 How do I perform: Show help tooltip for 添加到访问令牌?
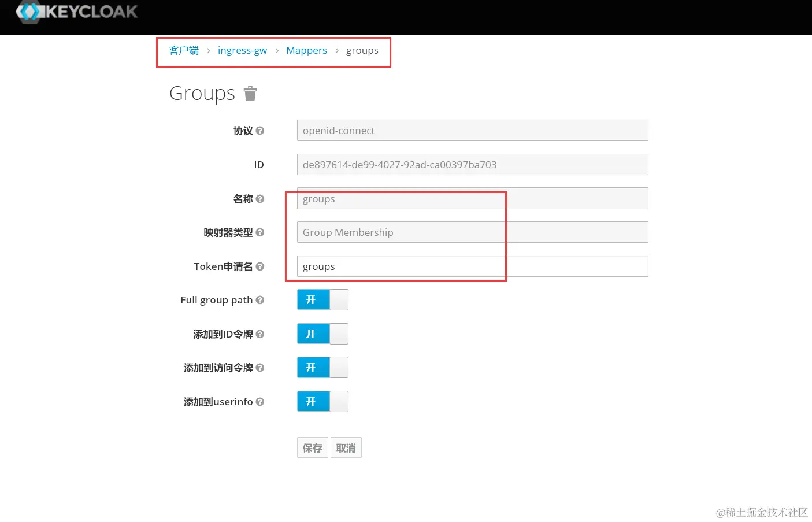click(x=260, y=368)
